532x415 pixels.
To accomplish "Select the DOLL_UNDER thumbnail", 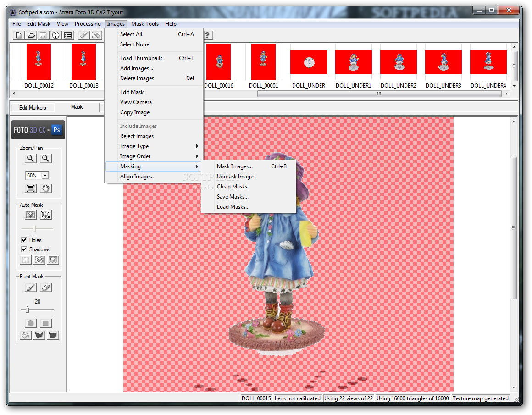I will (x=308, y=66).
